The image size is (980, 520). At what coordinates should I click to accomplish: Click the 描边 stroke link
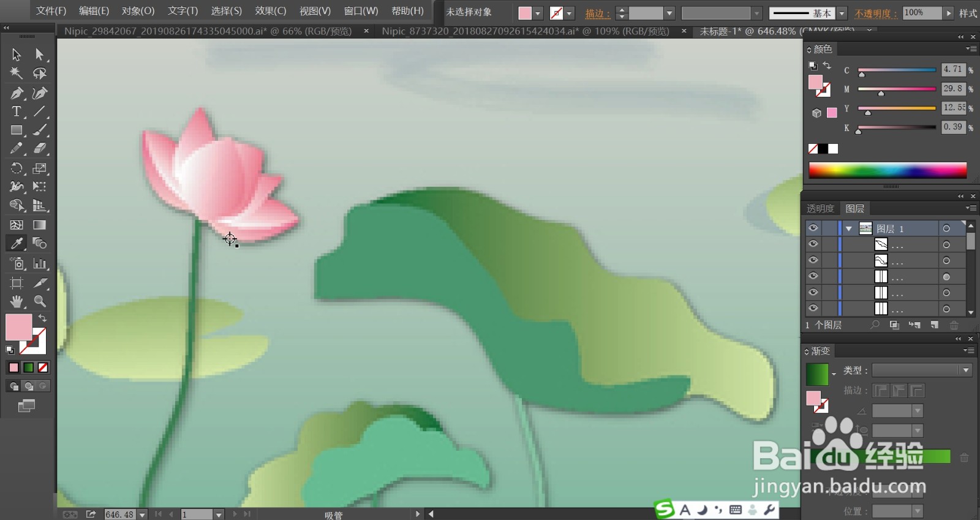click(597, 13)
